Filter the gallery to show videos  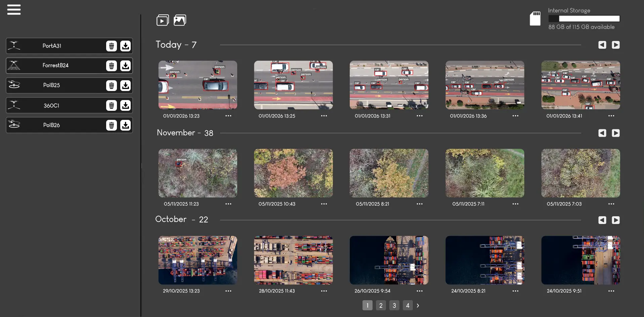[x=163, y=20]
